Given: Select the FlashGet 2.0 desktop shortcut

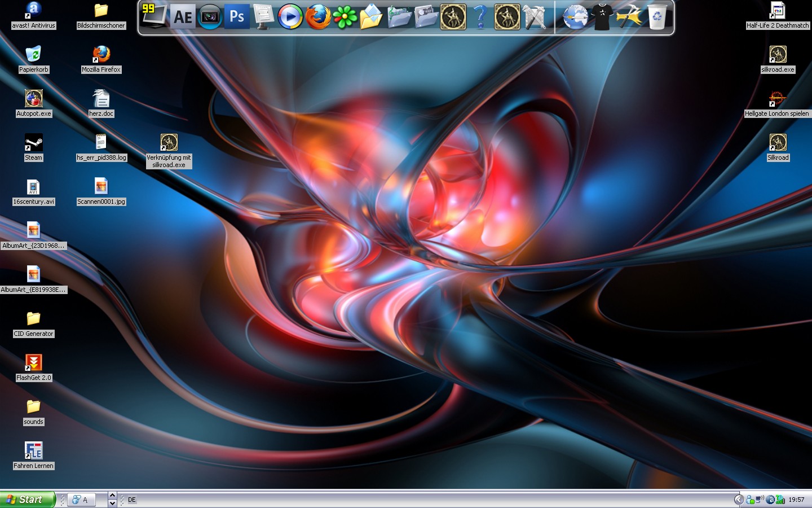Looking at the screenshot, I should (x=33, y=363).
